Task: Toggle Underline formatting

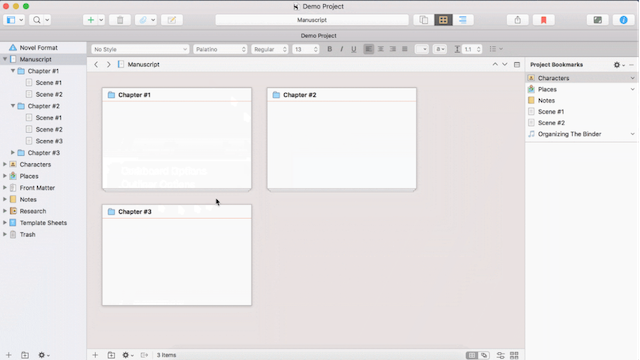Action: (x=354, y=49)
